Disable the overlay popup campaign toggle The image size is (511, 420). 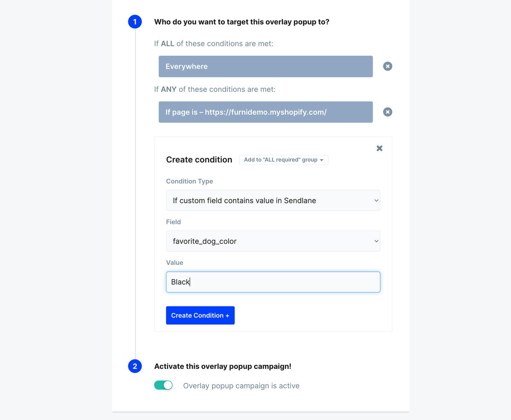pos(164,386)
